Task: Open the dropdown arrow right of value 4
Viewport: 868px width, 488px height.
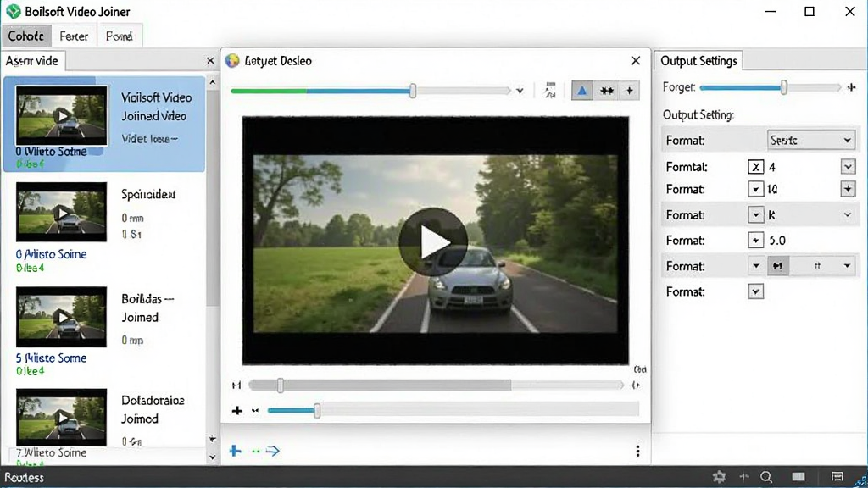Action: pos(848,167)
